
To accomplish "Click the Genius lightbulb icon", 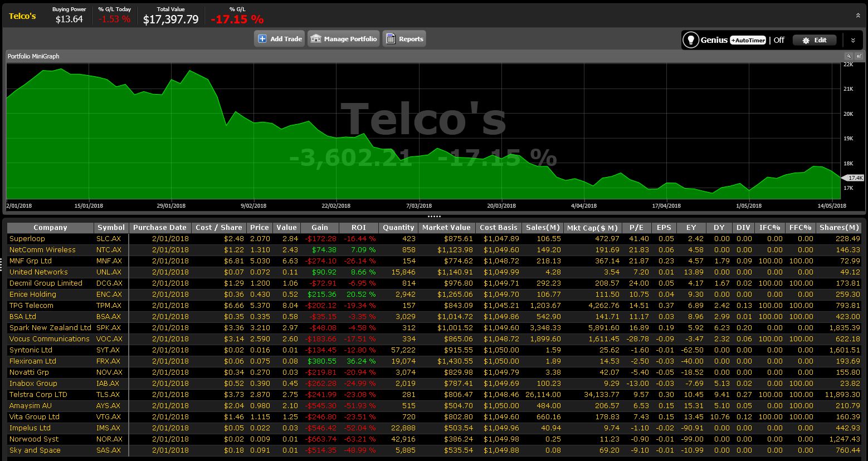I will pyautogui.click(x=691, y=40).
